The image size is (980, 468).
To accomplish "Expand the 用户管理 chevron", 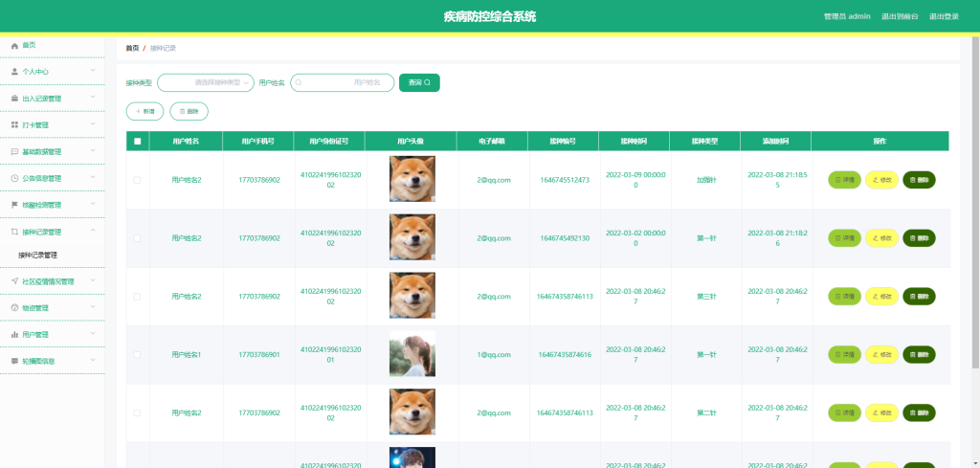I will point(93,334).
